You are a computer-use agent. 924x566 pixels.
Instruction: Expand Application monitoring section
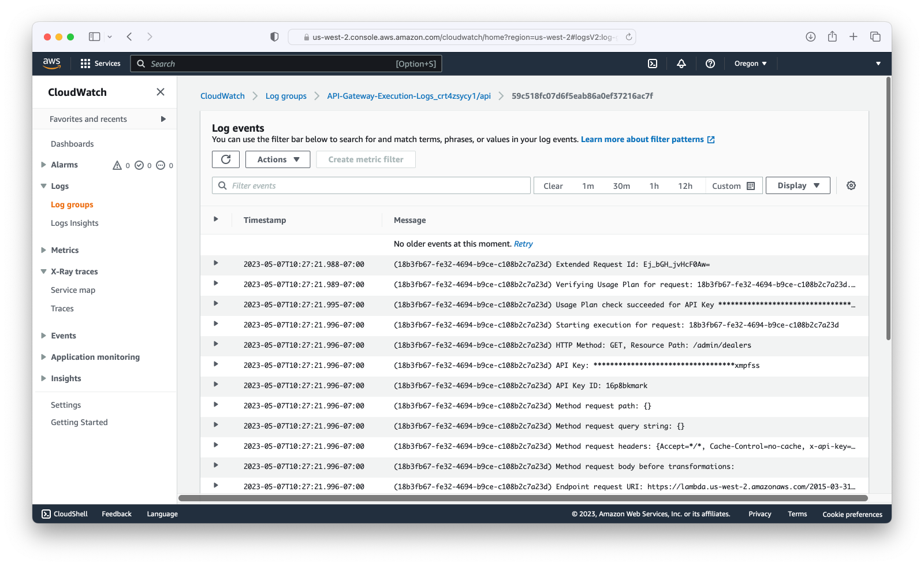point(43,357)
